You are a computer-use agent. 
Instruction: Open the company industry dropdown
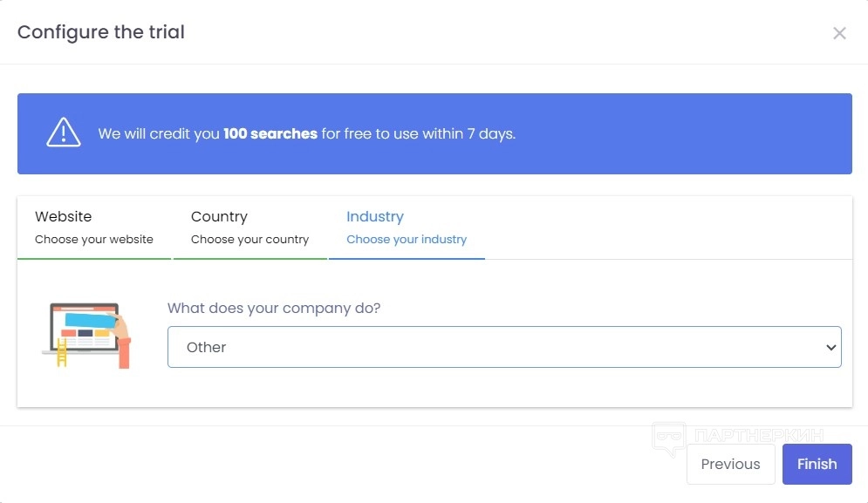coord(504,347)
